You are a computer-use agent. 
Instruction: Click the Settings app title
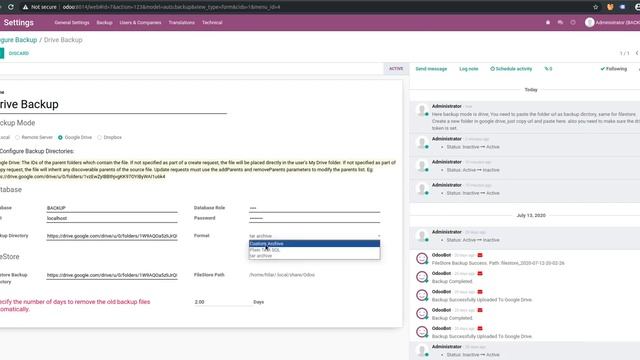pos(18,22)
